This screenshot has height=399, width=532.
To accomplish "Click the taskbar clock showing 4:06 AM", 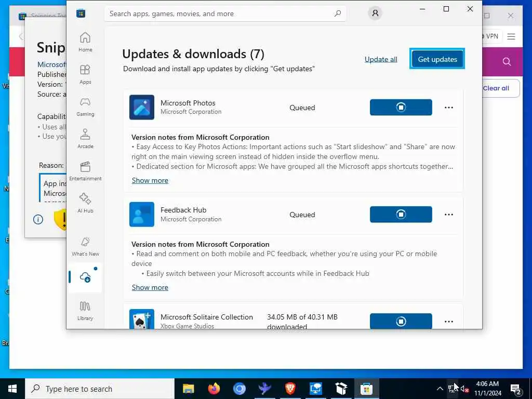I will 487,389.
